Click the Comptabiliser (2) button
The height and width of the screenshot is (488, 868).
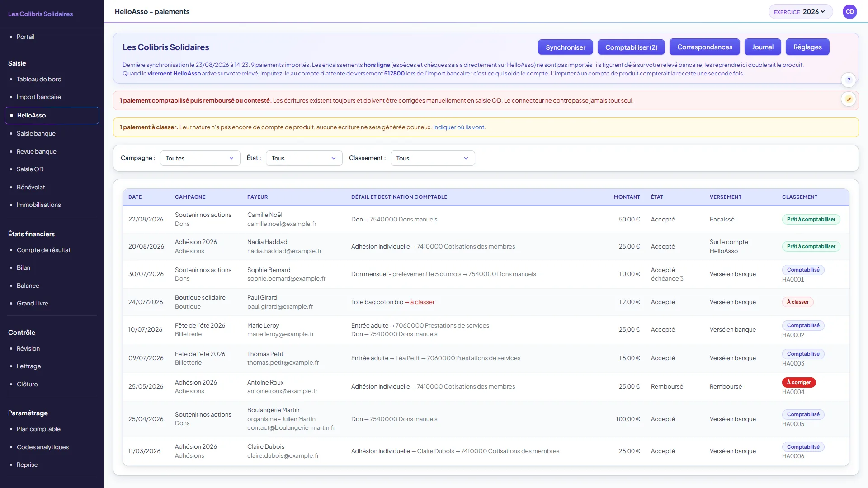point(631,47)
